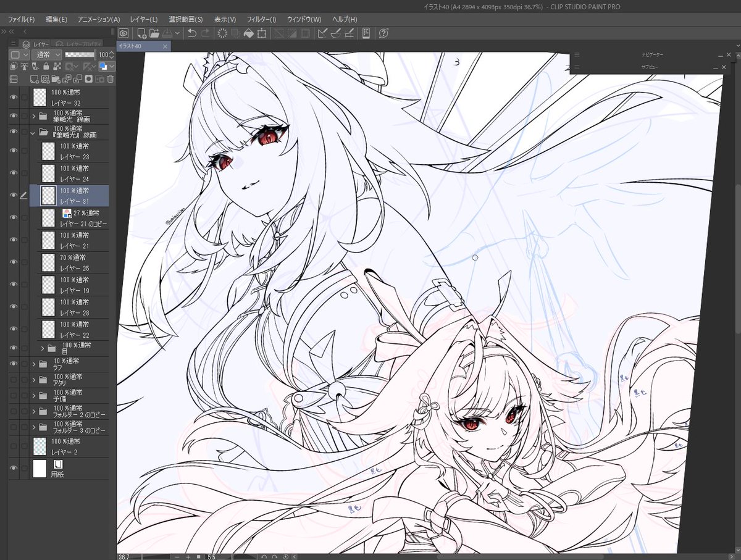Open the layer panel hamburger menu
741x560 pixels.
pyautogui.click(x=13, y=43)
